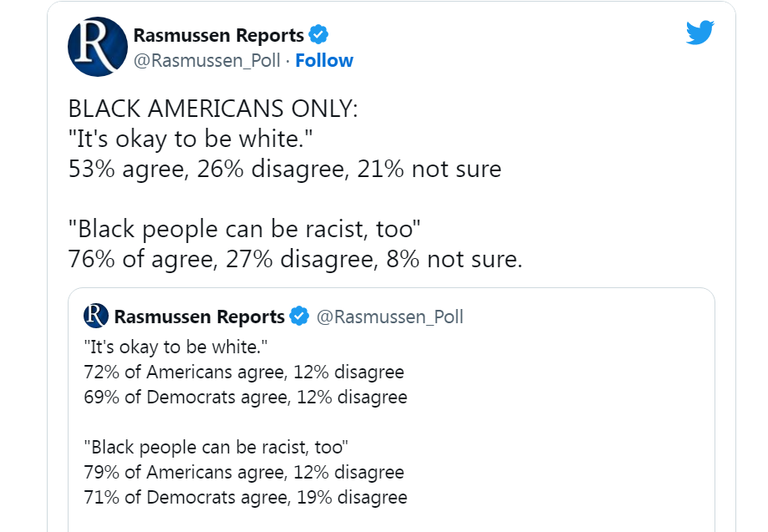768x532 pixels.
Task: Open the Rasmussen Reports name in the quoted tweet
Action: [x=200, y=317]
